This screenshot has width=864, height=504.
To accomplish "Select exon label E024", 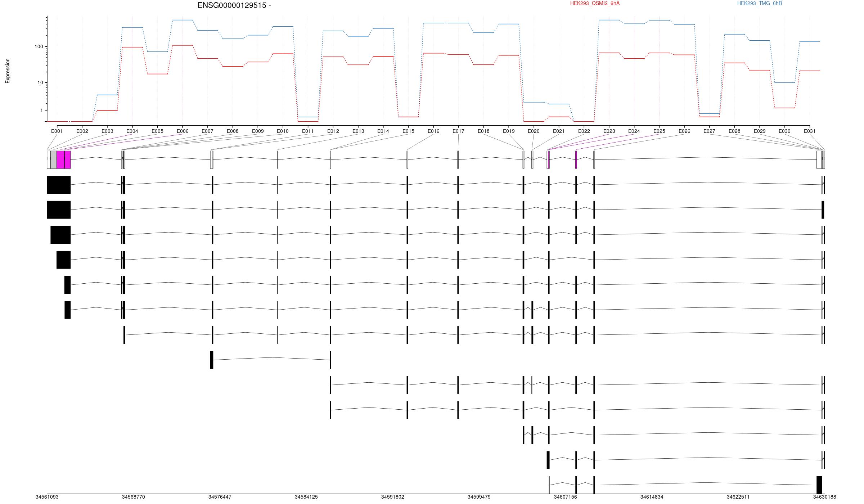I will coord(634,131).
